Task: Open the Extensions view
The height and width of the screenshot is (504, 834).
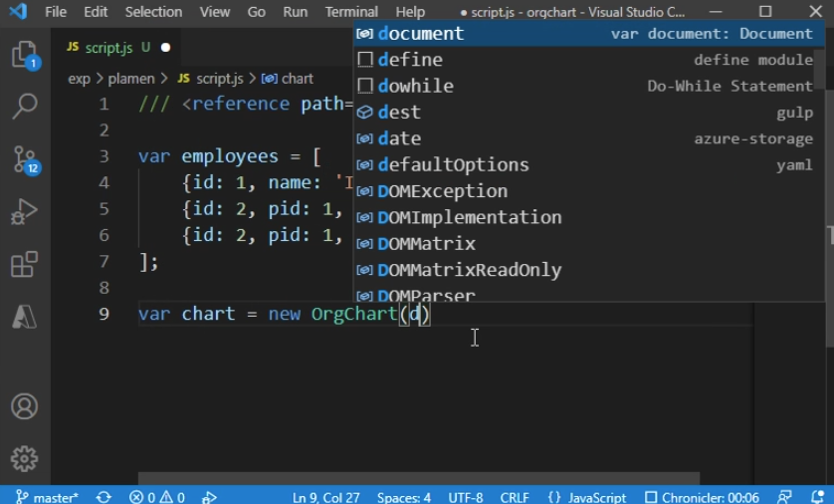Action: tap(24, 265)
